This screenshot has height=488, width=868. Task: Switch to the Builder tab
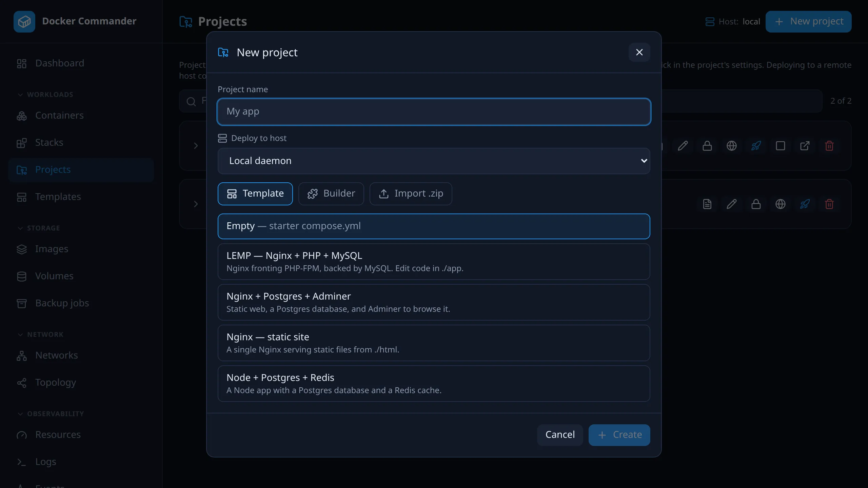click(331, 194)
